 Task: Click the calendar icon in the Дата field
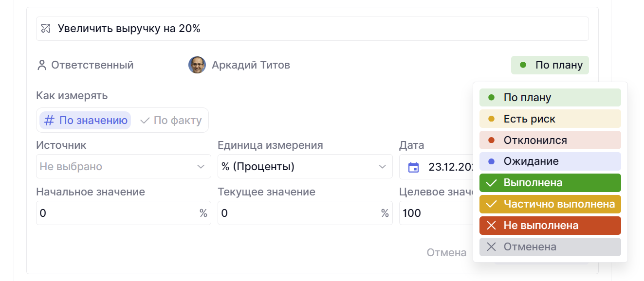point(413,167)
